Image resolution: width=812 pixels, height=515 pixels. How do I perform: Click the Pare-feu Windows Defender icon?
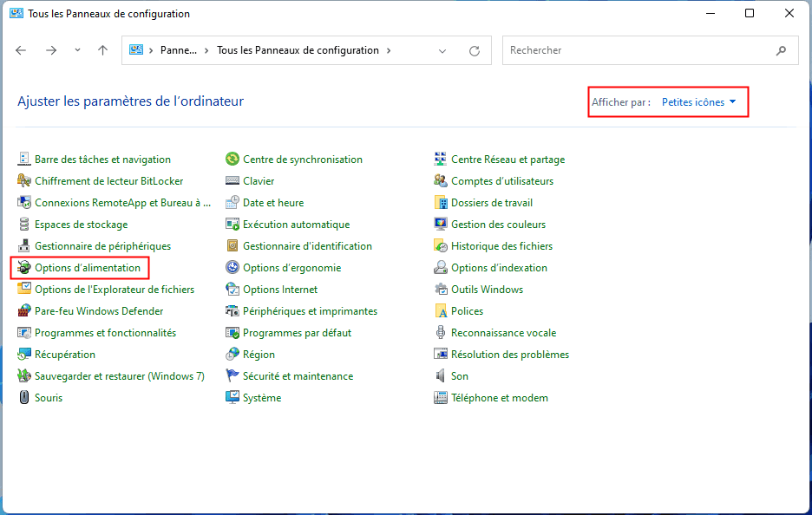tap(24, 311)
